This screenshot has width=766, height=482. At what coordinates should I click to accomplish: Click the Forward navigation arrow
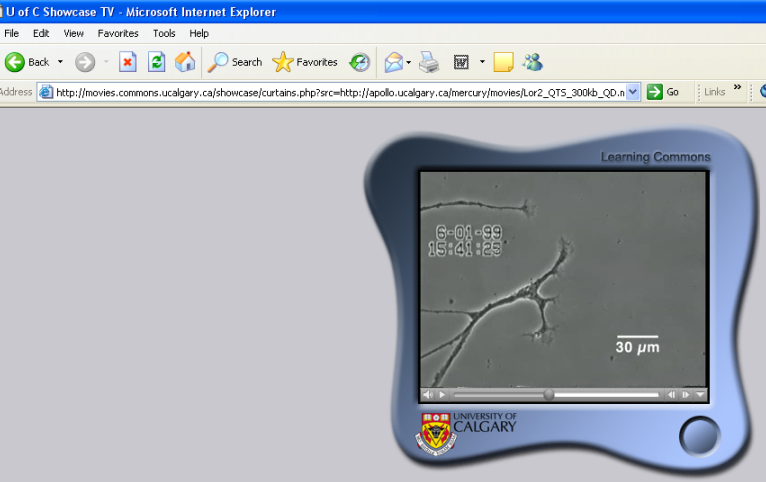(x=85, y=62)
